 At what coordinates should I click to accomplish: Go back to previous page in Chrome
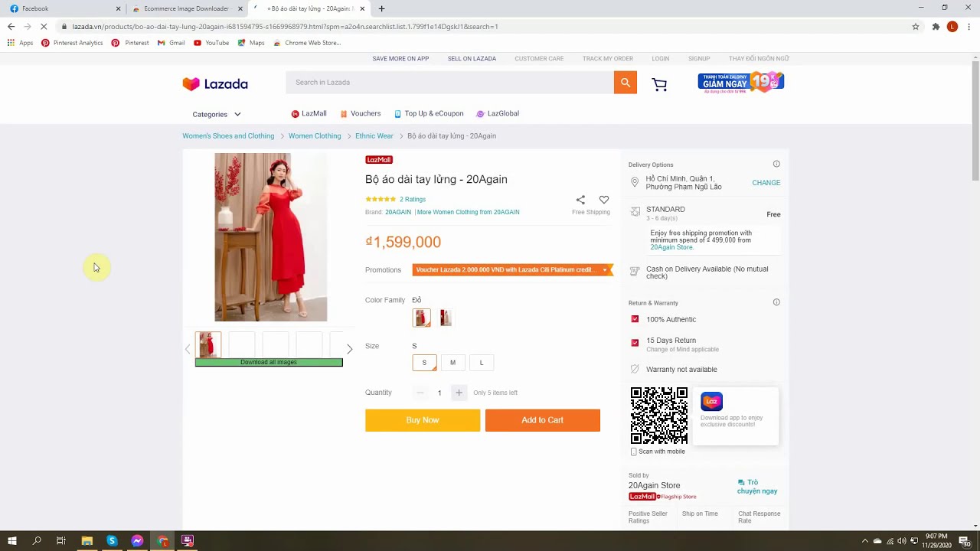pyautogui.click(x=11, y=27)
